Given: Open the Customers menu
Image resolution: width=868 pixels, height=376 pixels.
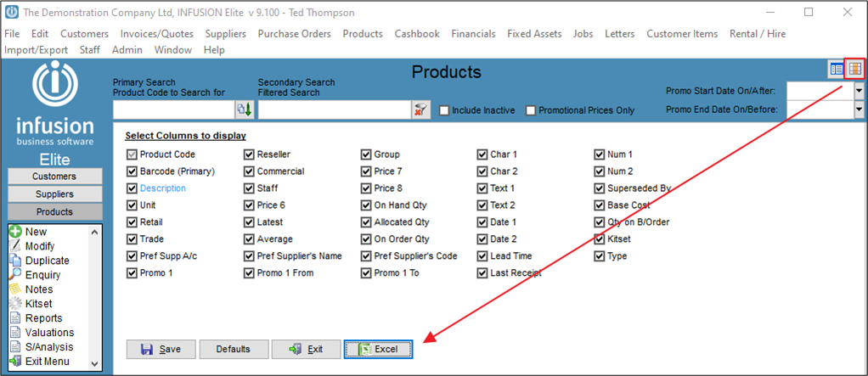Looking at the screenshot, I should pyautogui.click(x=85, y=34).
